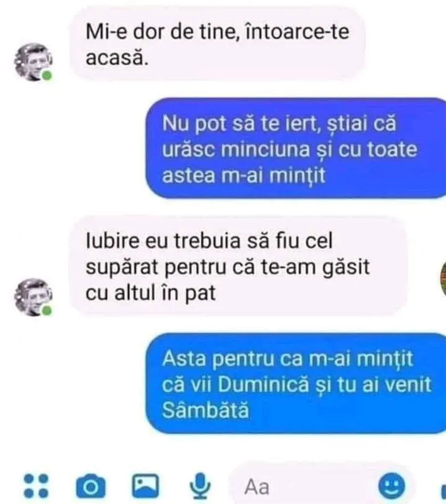
Task: Tap the word "Sâmbătă" in last message
Action: click(205, 410)
